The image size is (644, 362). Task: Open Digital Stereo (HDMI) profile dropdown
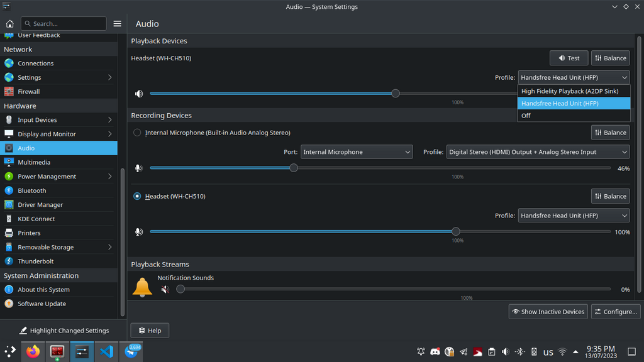538,152
